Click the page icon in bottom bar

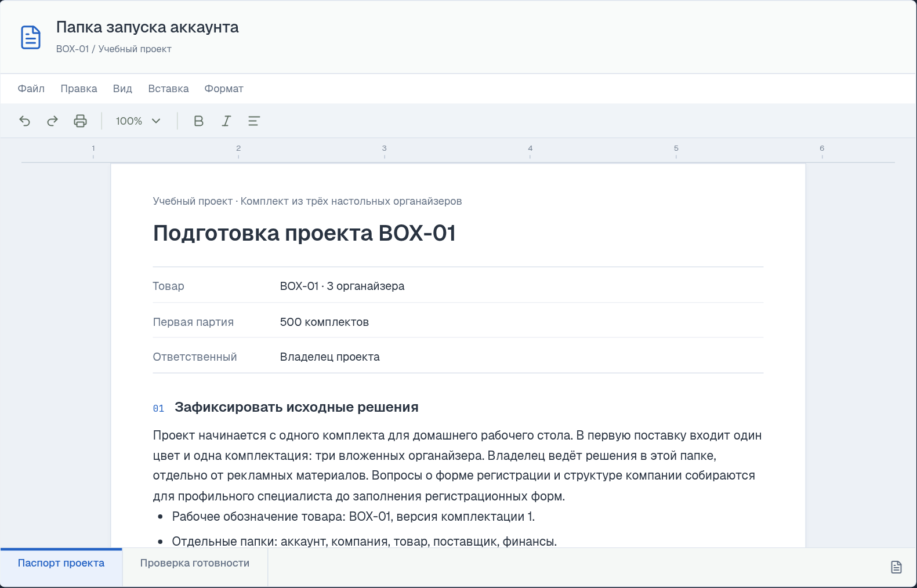point(896,567)
